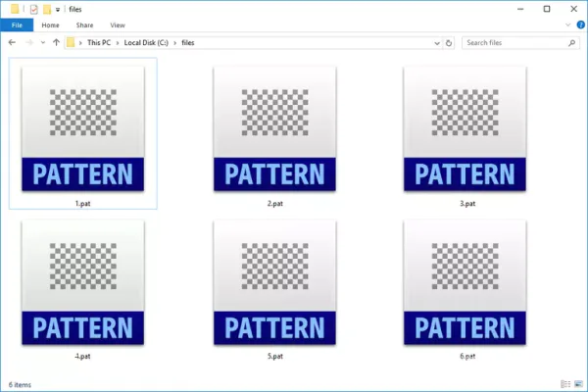This screenshot has height=392, width=588.
Task: Refresh the files folder view
Action: click(449, 43)
